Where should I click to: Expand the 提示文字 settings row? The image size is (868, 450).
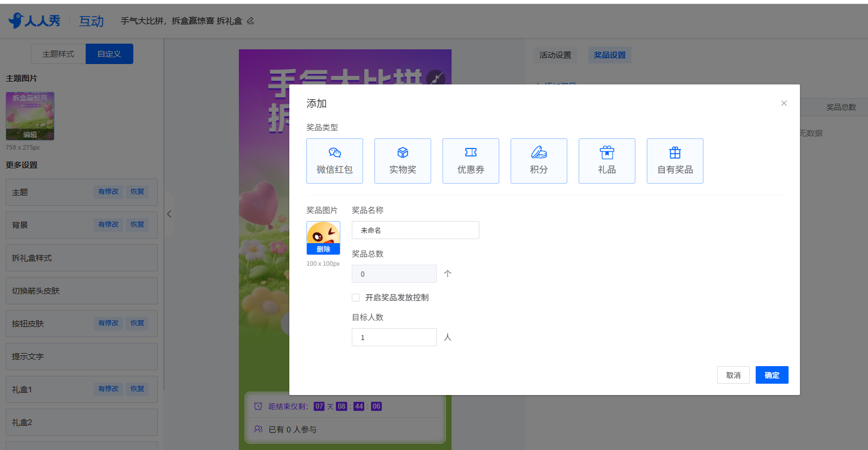82,356
